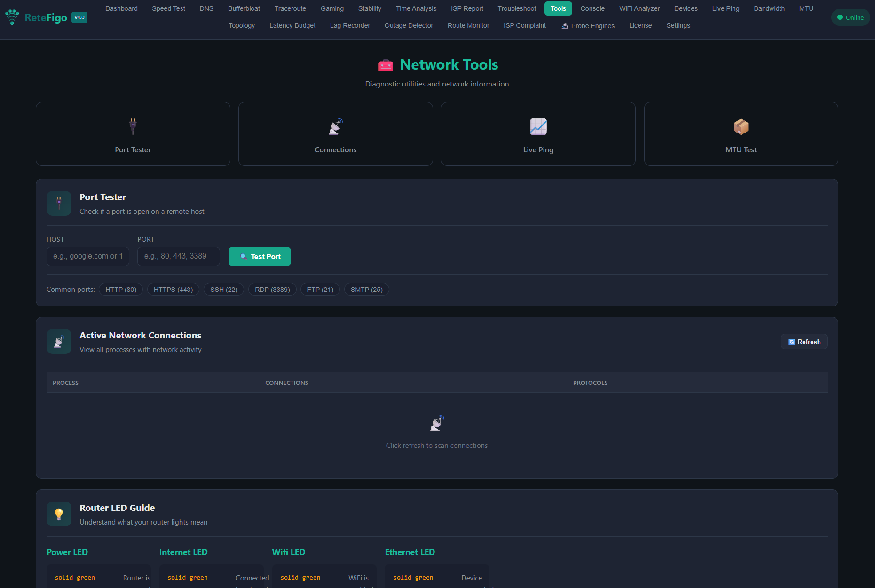Viewport: 875px width, 588px height.
Task: Select the Tools tab in navbar
Action: point(558,8)
